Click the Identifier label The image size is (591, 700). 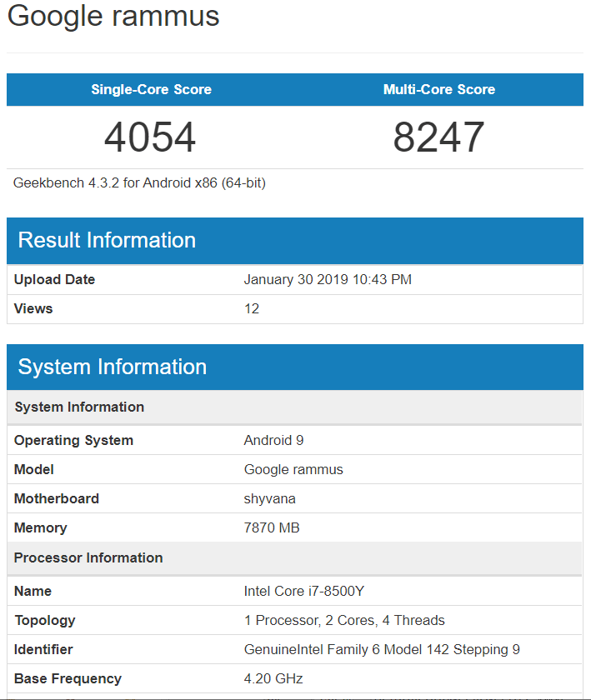pyautogui.click(x=43, y=649)
